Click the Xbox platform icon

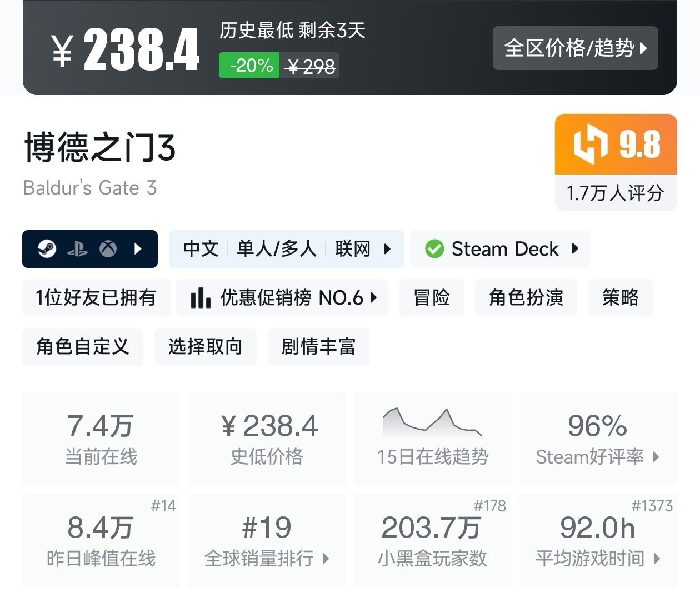click(108, 248)
